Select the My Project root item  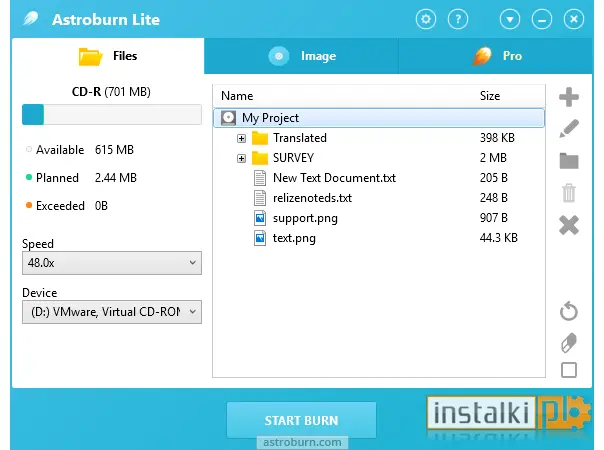click(x=379, y=118)
